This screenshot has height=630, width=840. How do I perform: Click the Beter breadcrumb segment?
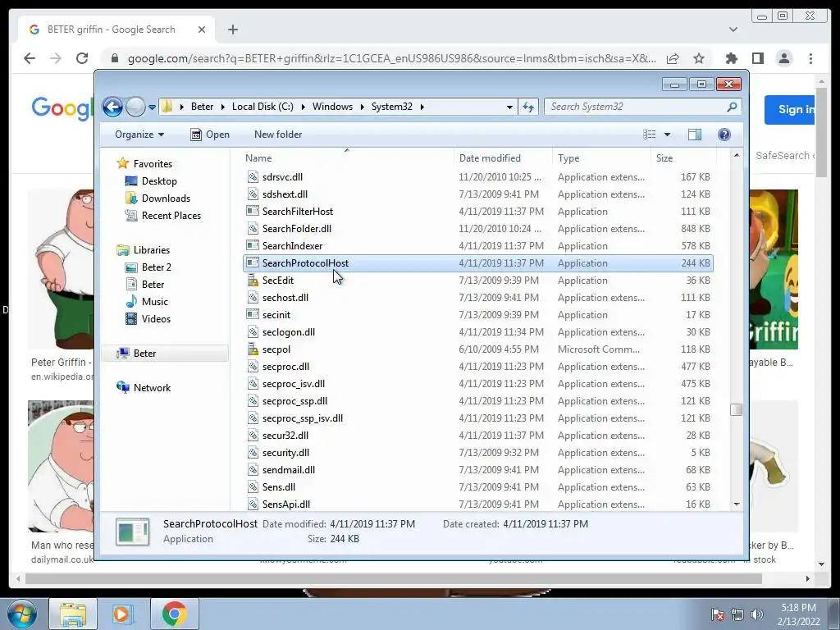(x=202, y=107)
